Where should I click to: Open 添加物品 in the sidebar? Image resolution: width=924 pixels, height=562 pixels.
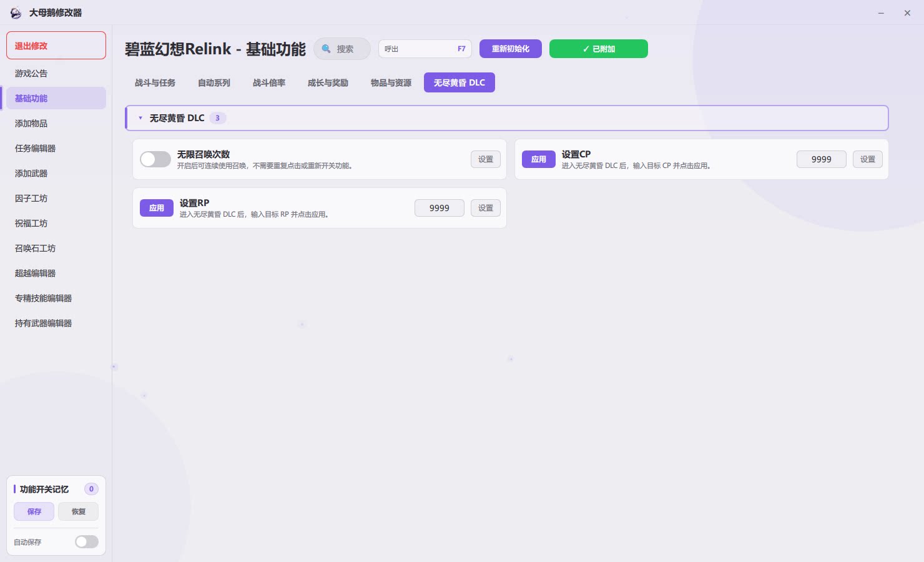coord(56,123)
